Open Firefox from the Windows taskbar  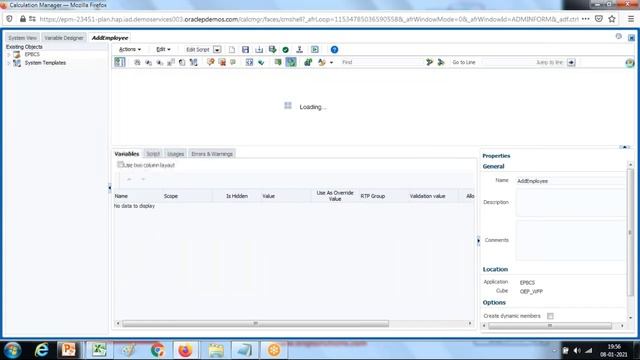(185, 350)
